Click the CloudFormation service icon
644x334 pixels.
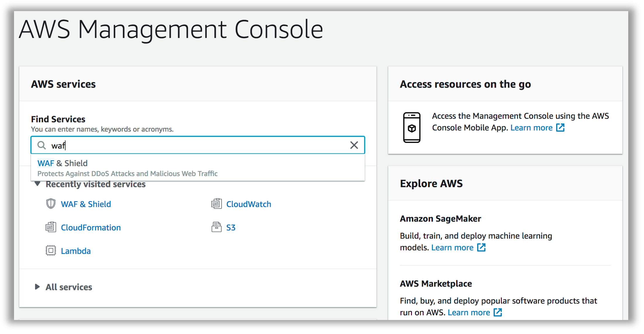51,227
